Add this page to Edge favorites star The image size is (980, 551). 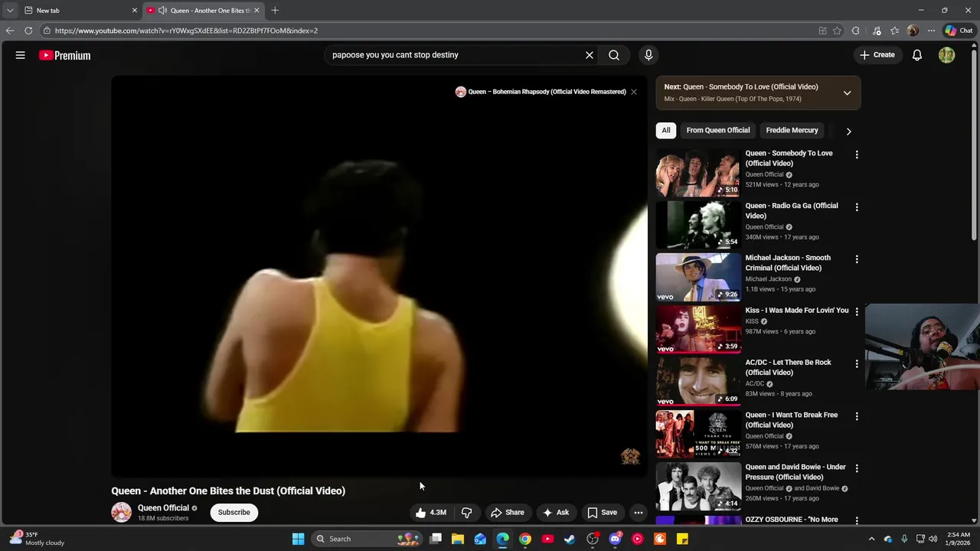pos(837,31)
